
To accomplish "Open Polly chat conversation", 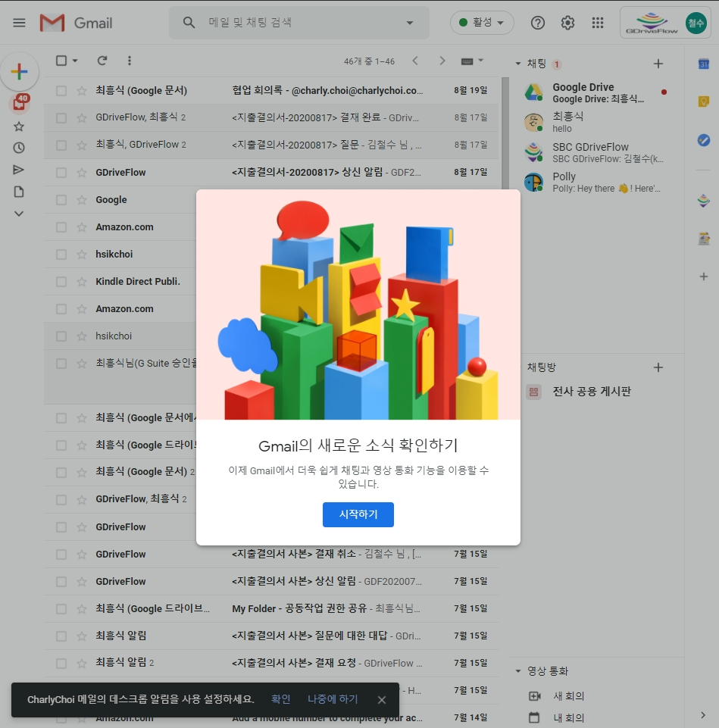I will [x=597, y=182].
